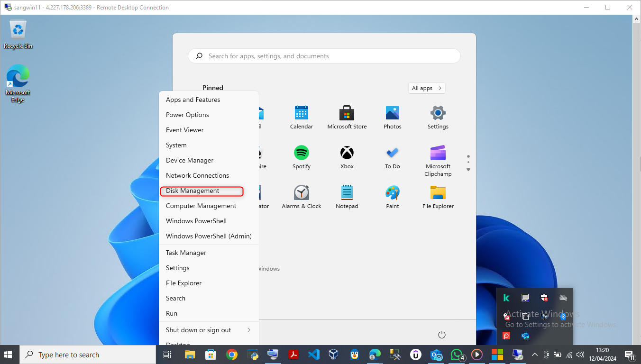Screen dimensions: 641x364
Task: Open the All apps list
Action: [x=427, y=88]
